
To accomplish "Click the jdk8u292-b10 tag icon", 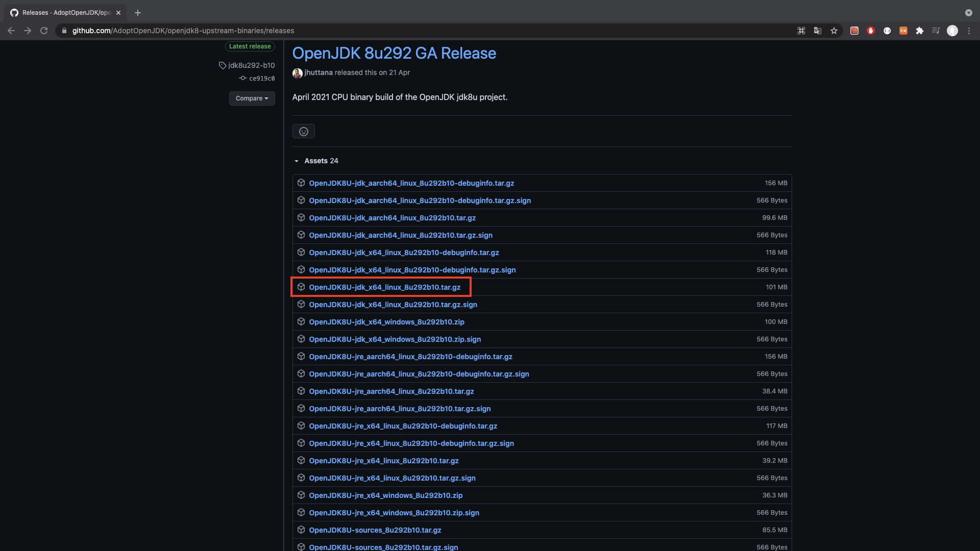I will [223, 65].
